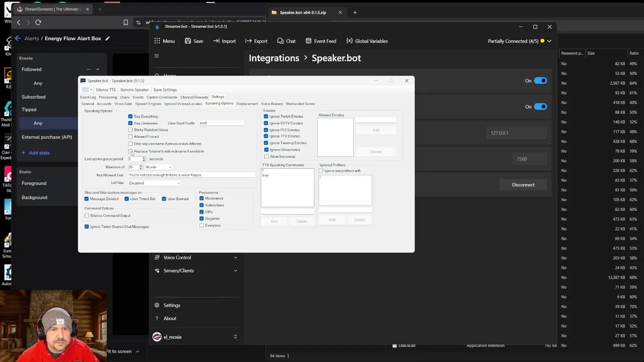
Task: Turn off the second On toggle switch in Streamer.bot
Action: click(540, 107)
